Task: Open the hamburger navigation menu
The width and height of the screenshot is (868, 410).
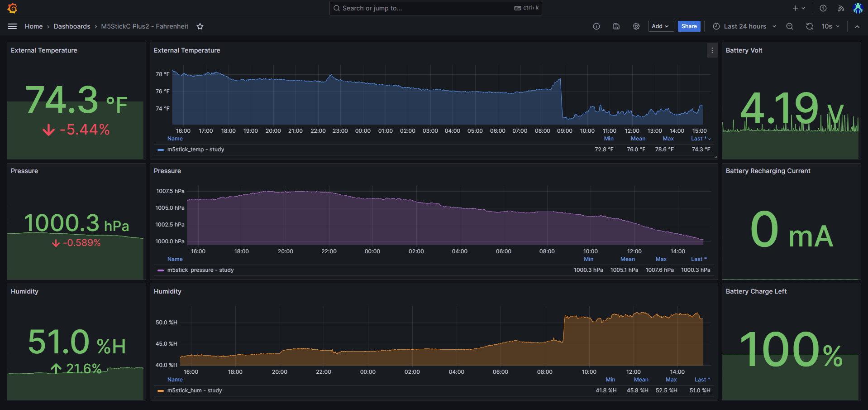Action: pyautogui.click(x=12, y=26)
